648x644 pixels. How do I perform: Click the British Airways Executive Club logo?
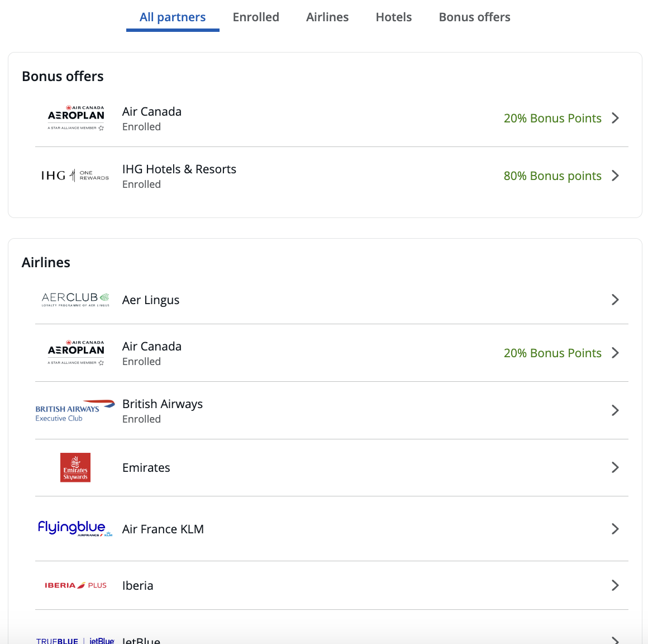(x=75, y=410)
